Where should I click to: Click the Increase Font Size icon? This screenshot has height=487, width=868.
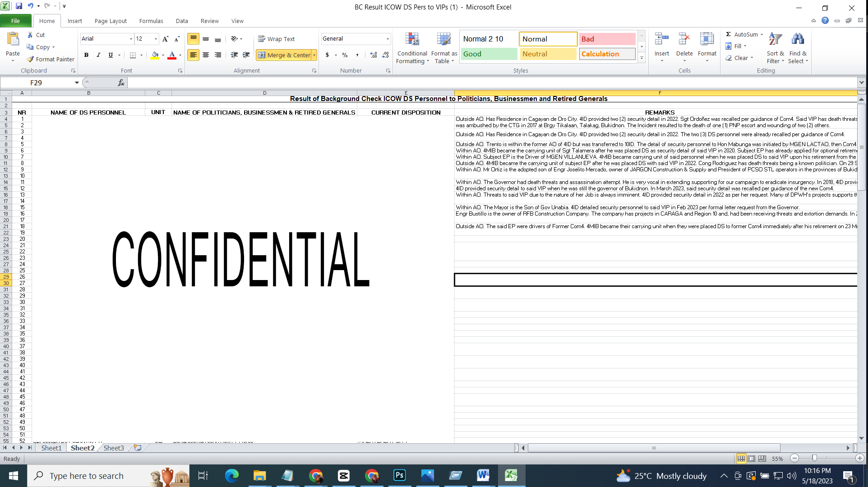(165, 39)
